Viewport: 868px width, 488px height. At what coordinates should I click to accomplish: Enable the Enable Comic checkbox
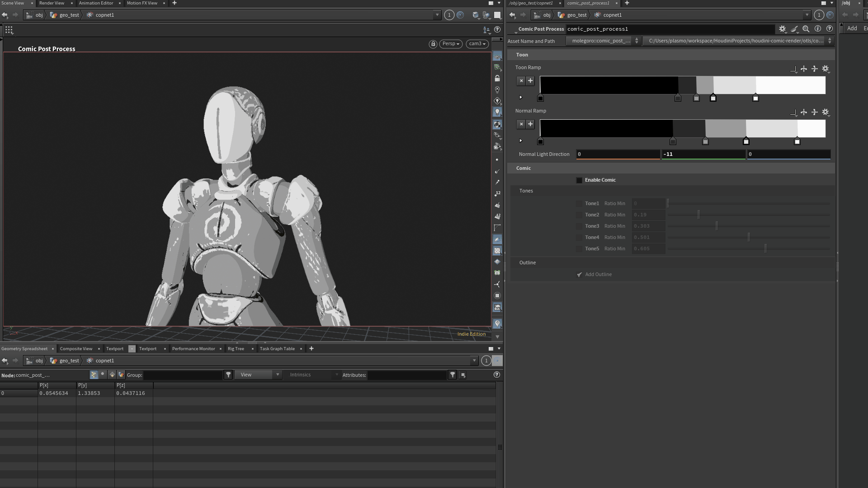coord(579,180)
